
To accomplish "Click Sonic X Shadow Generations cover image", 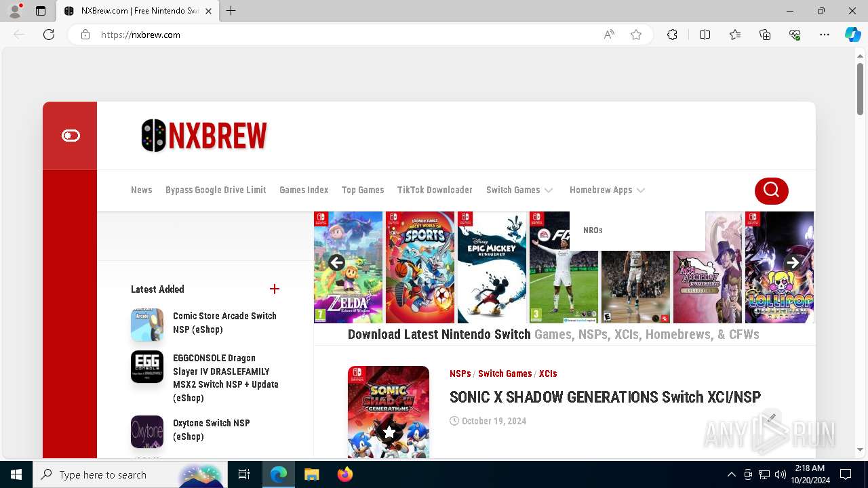I will point(389,412).
